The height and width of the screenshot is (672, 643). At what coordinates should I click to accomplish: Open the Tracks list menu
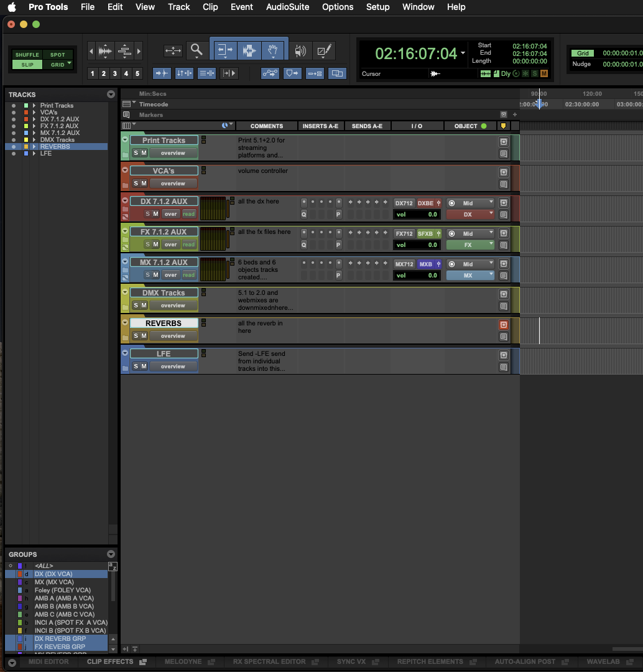pyautogui.click(x=111, y=95)
